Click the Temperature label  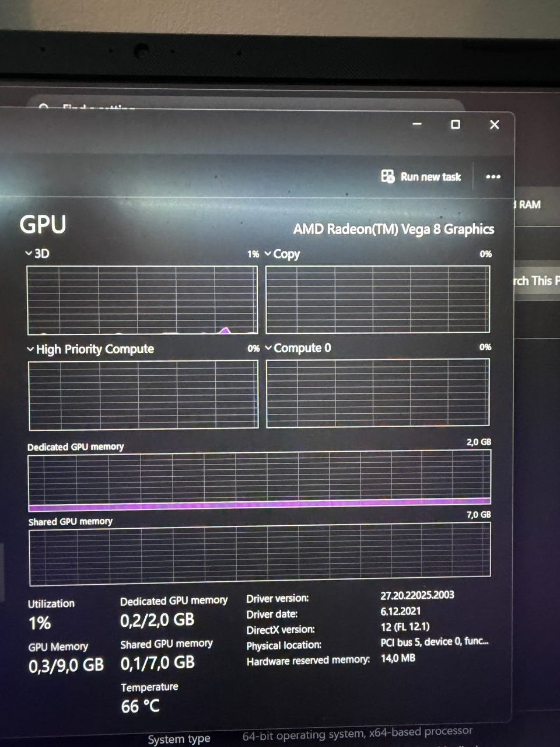[149, 687]
